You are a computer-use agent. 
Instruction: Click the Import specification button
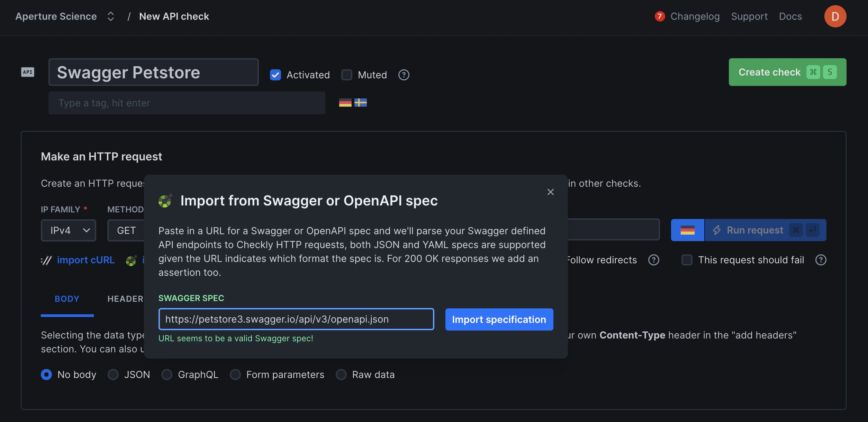499,319
